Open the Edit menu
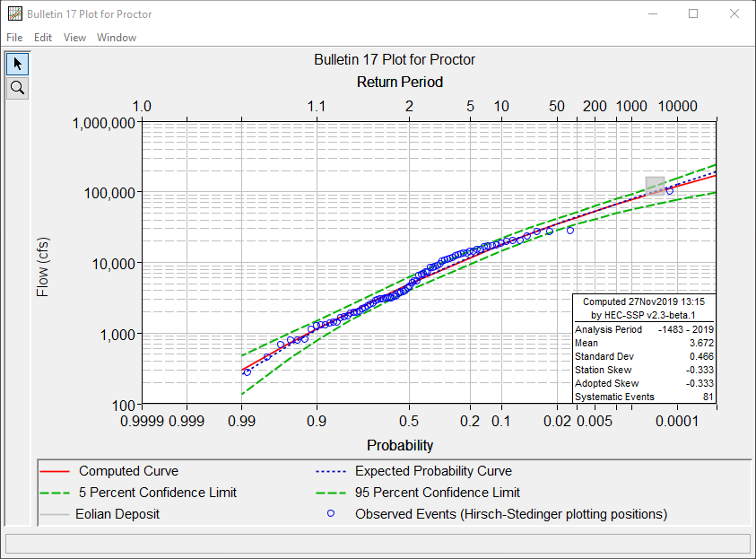The width and height of the screenshot is (756, 559). 43,37
